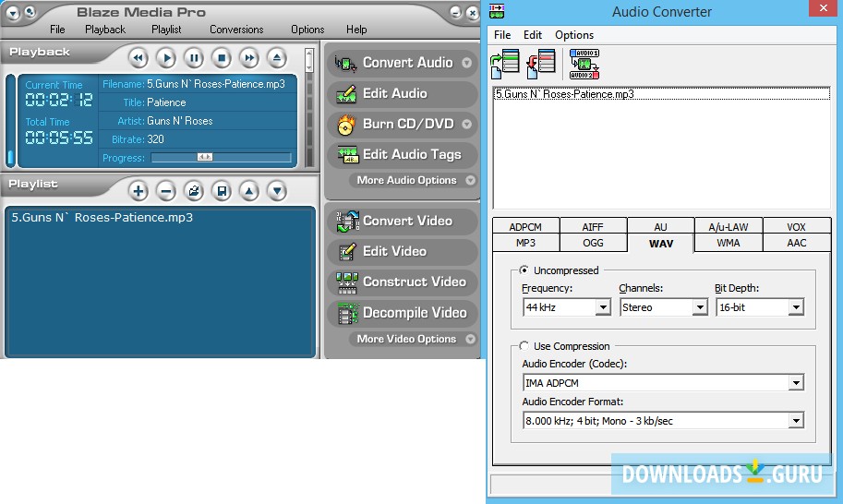Add a file with the playlist plus button
Viewport: 843px width, 504px height.
138,191
